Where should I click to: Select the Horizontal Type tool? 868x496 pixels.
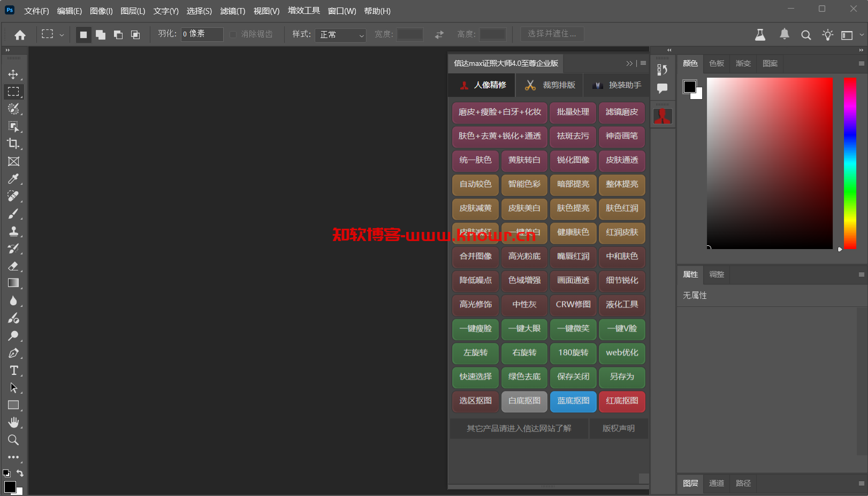click(x=13, y=370)
